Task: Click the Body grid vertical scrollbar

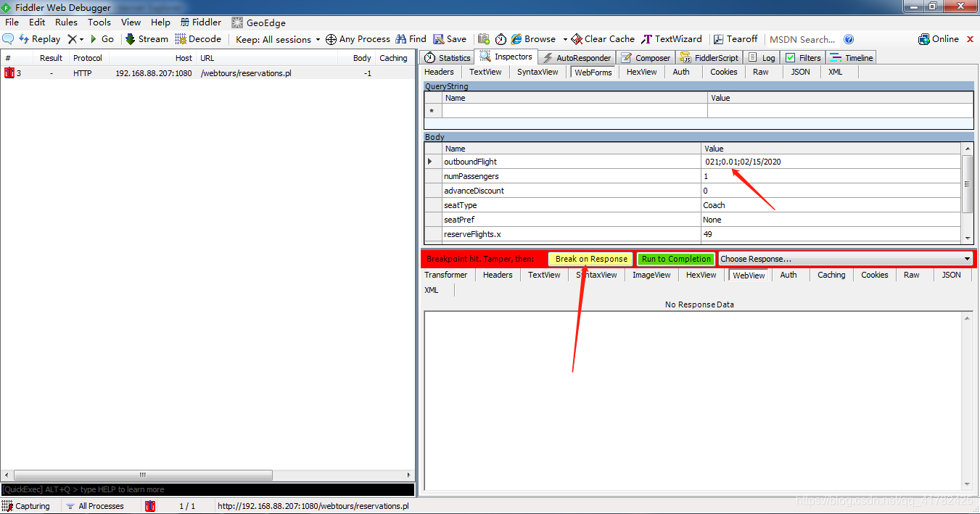Action: [967, 184]
